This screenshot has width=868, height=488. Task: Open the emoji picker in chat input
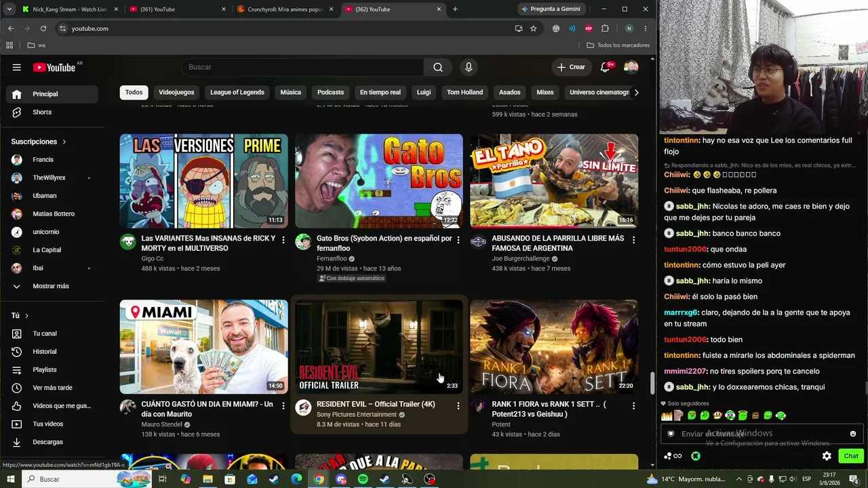853,434
